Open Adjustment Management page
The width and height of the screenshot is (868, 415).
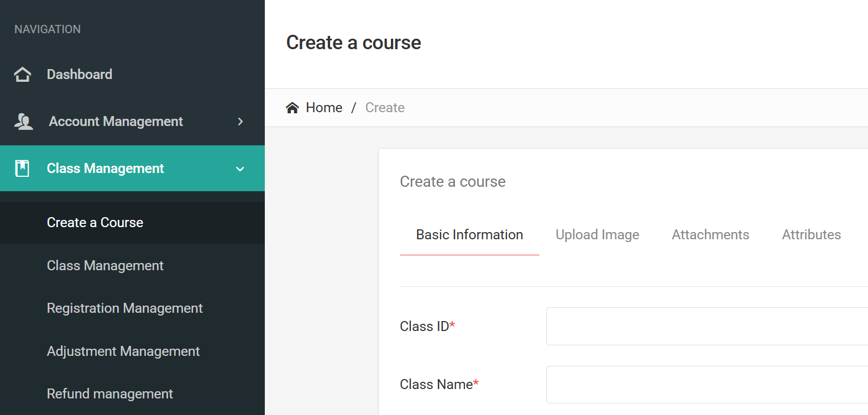[123, 351]
